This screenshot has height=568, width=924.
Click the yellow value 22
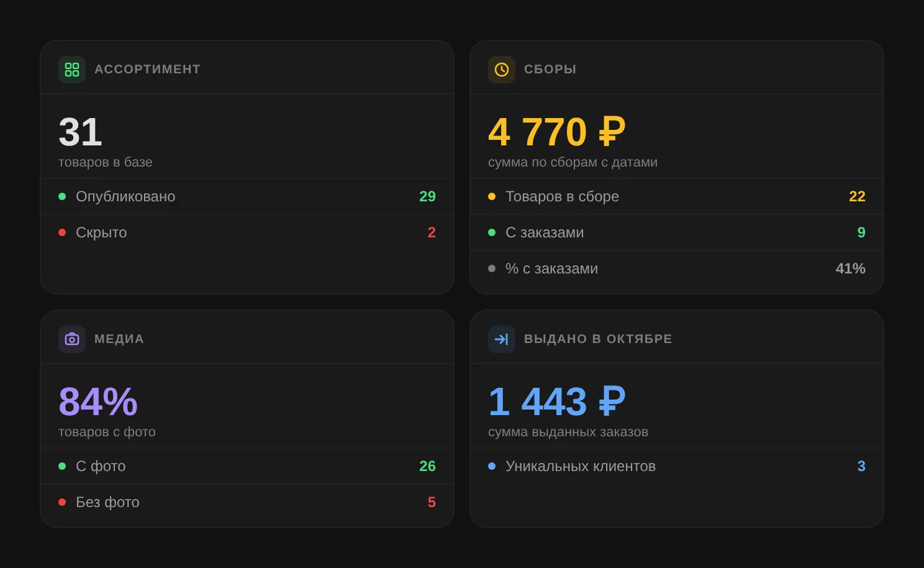[857, 196]
